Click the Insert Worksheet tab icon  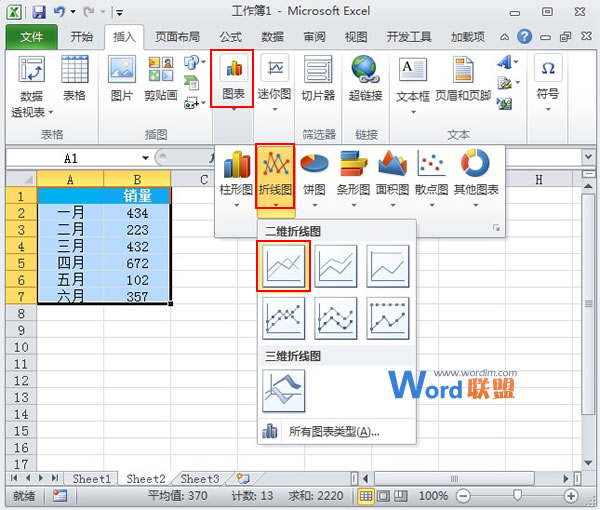(243, 478)
